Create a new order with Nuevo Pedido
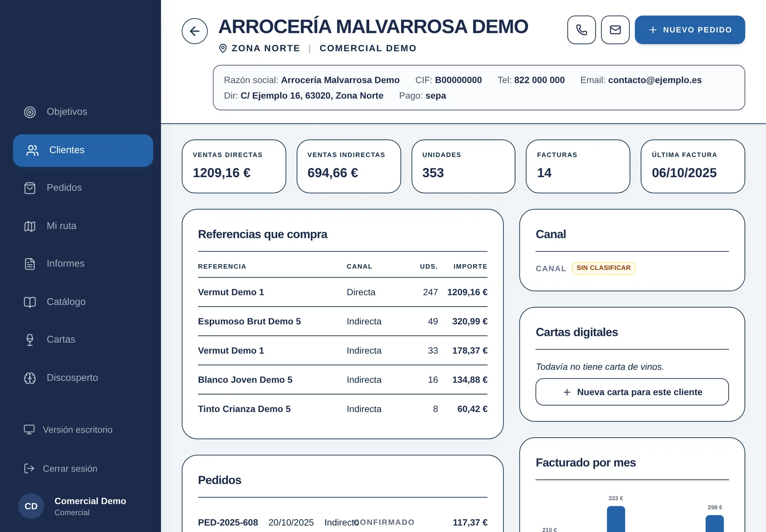Screen dimensions: 766x532 (x=690, y=30)
